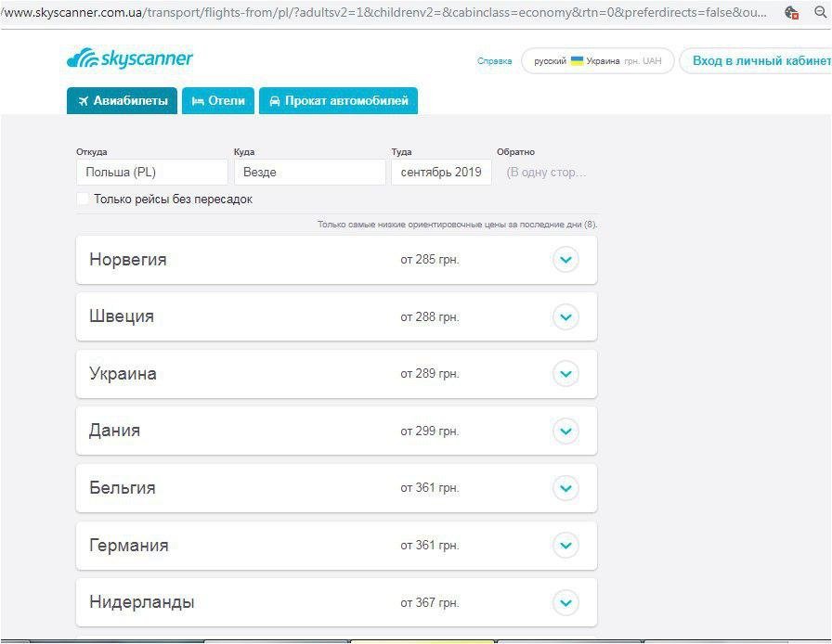Expand the Нидерланды row chevron
Viewport: 832px width, 644px height.
tap(565, 603)
